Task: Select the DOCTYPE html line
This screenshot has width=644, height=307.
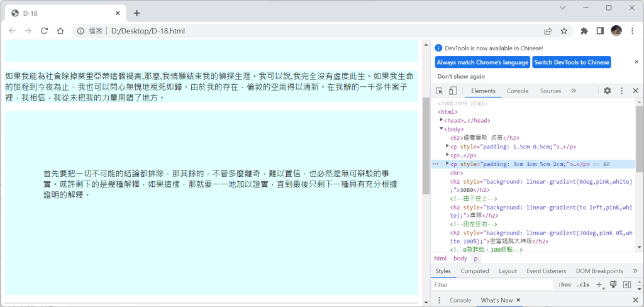Action: [462, 103]
